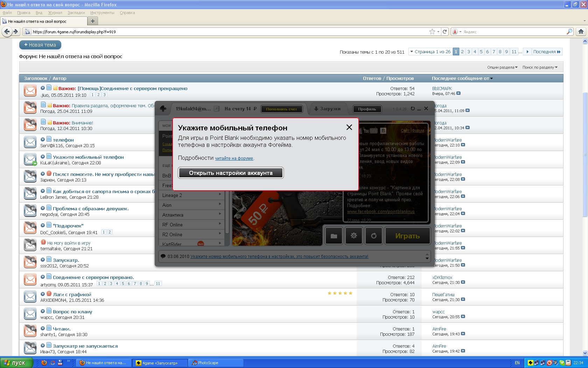This screenshot has height=368, width=588.
Task: Click the speech bubble icon in launcher footer
Action: [163, 256]
